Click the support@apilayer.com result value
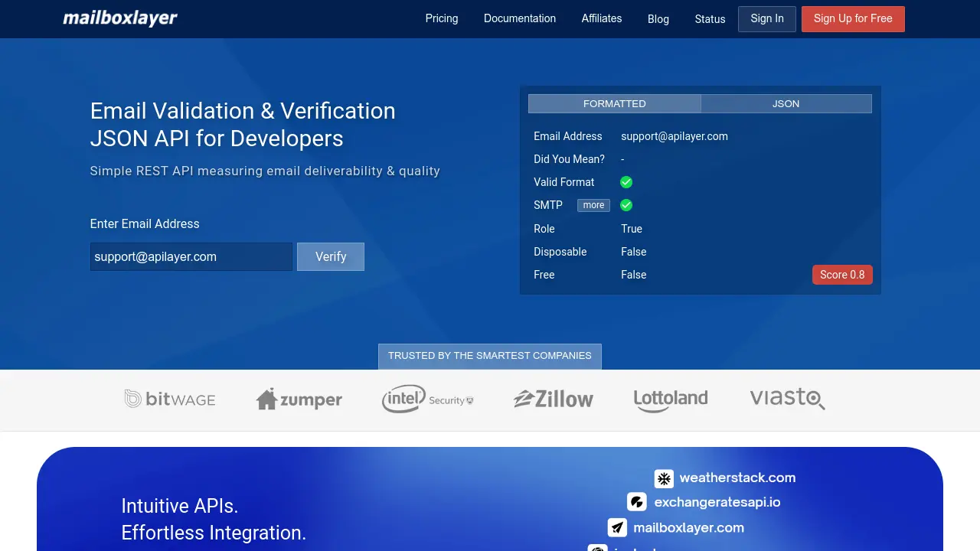 click(675, 136)
